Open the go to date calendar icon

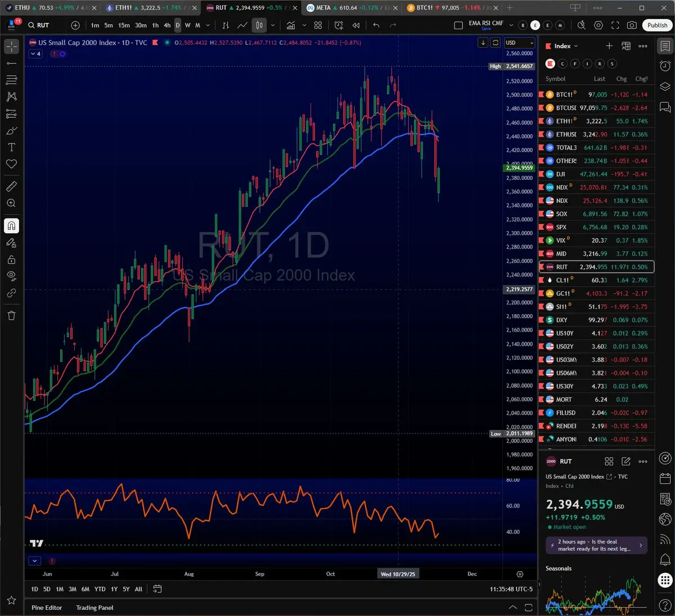[x=157, y=589]
